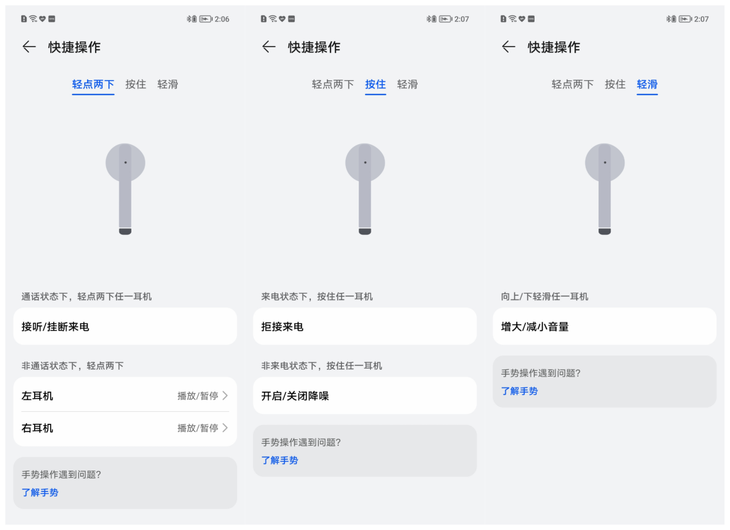
Task: Select 轻点两下 tab in middle screen
Action: click(333, 85)
